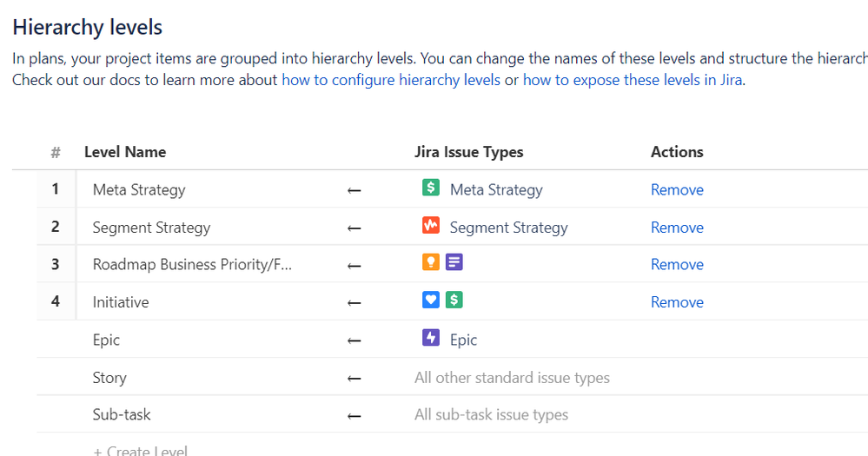Click the red pulse Segment Strategy icon

click(430, 226)
